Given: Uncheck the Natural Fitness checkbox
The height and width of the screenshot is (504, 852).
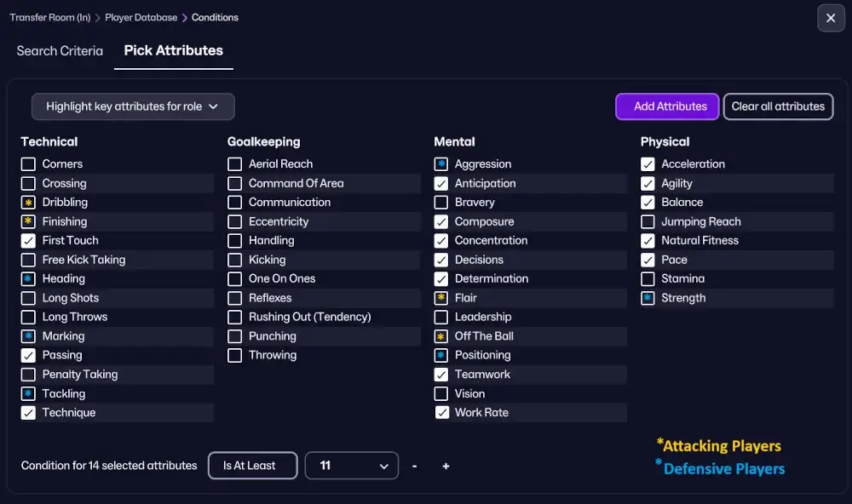Looking at the screenshot, I should point(648,241).
